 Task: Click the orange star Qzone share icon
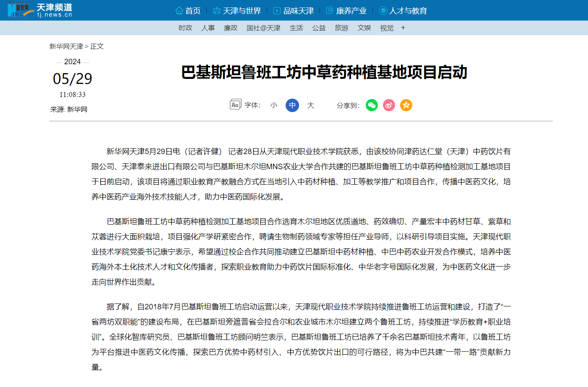coord(406,105)
